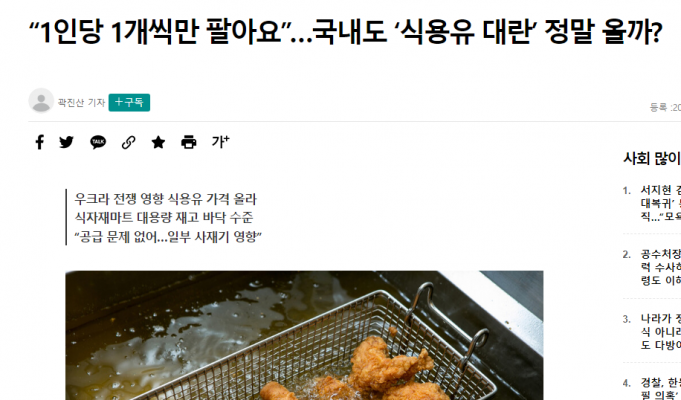Share via KakaoTalk speech bubble icon
This screenshot has height=400, width=681.
[98, 142]
